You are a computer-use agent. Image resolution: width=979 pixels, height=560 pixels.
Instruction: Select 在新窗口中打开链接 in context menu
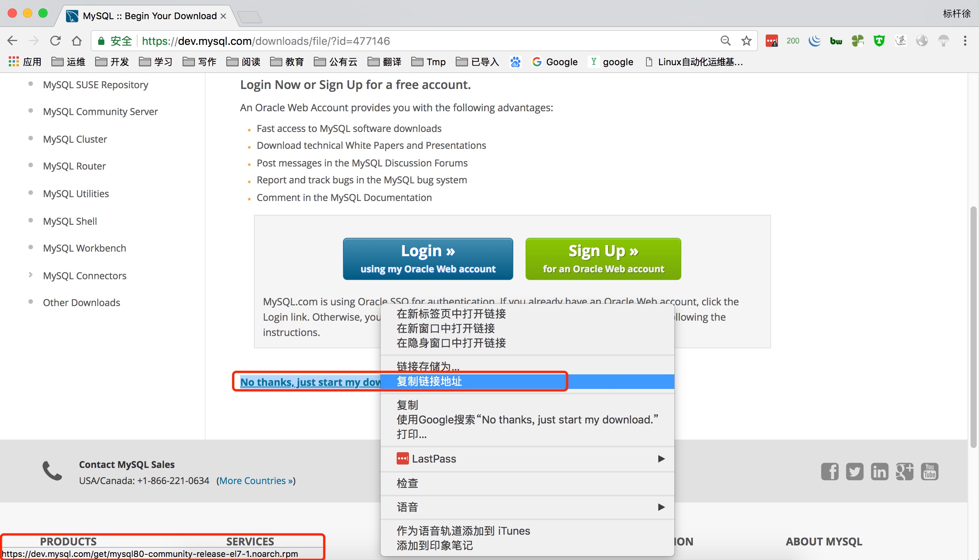click(527, 328)
